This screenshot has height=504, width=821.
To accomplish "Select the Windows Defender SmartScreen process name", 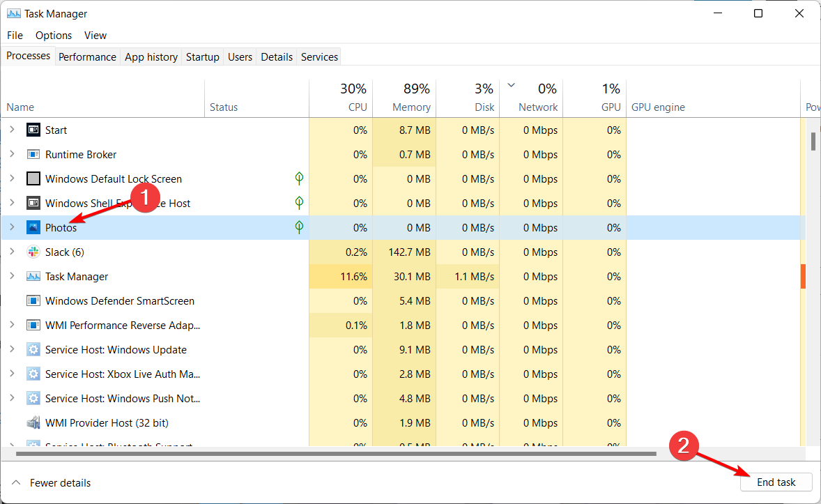I will click(120, 300).
